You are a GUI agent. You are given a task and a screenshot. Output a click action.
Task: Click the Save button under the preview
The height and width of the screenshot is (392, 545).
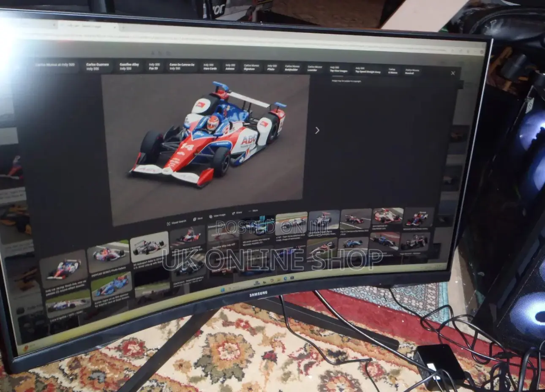(198, 218)
